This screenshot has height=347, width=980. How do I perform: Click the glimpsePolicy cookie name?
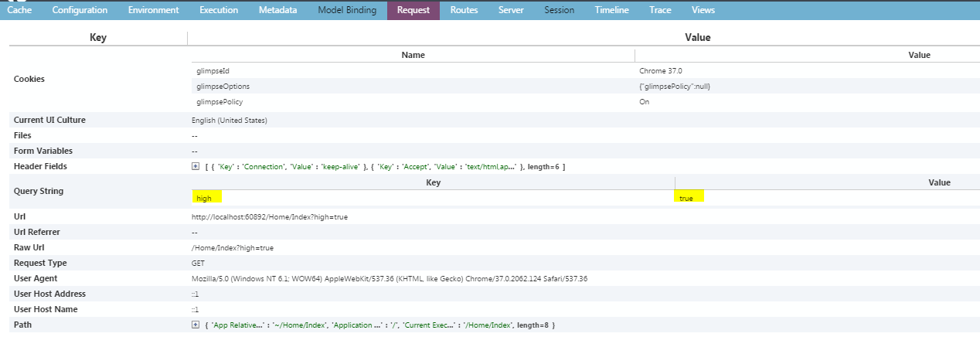(x=219, y=101)
